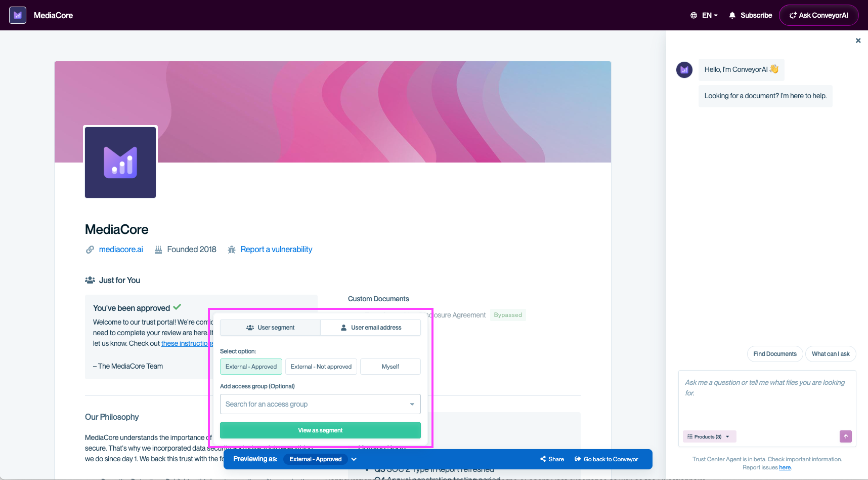Image resolution: width=868 pixels, height=480 pixels.
Task: Click the purple send arrow in the chat box
Action: (x=845, y=436)
